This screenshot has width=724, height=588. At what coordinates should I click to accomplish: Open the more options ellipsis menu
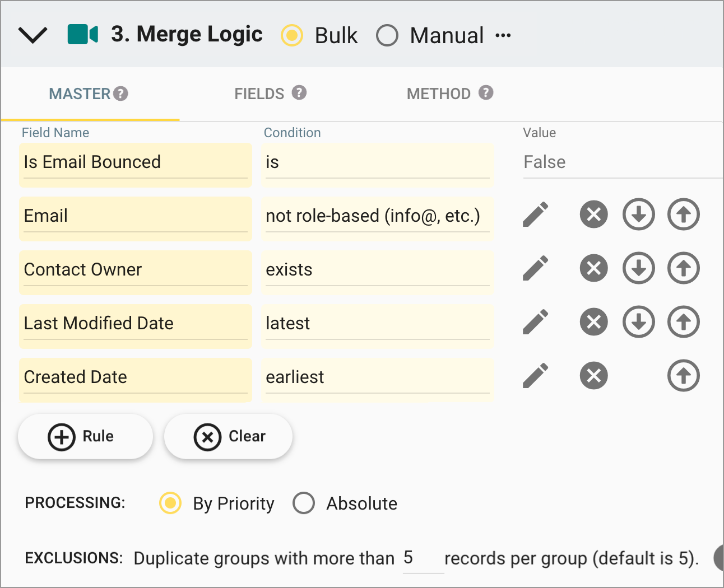click(504, 35)
